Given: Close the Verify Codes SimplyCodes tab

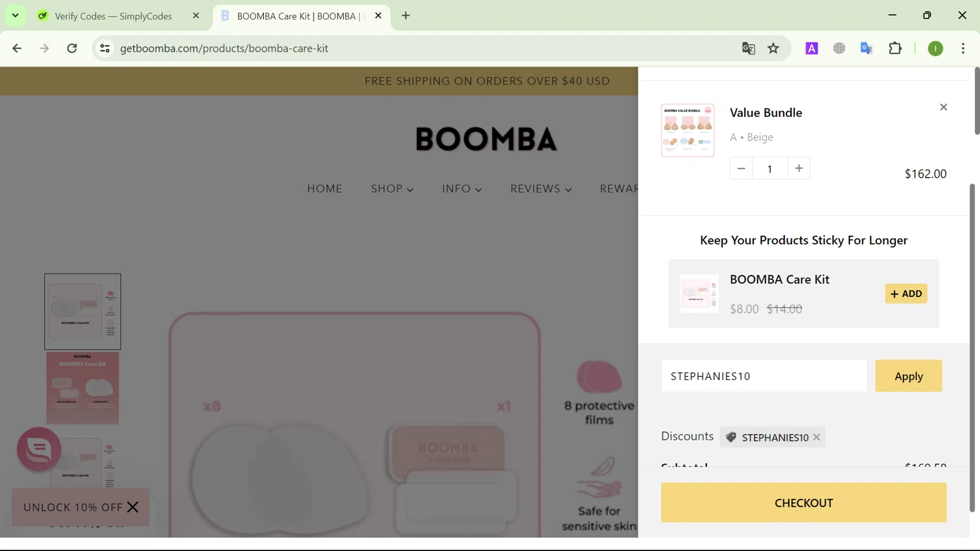Looking at the screenshot, I should point(196,16).
